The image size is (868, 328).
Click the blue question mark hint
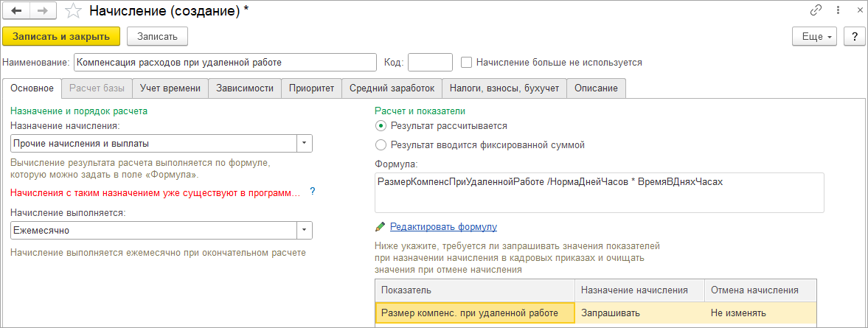coord(313,192)
